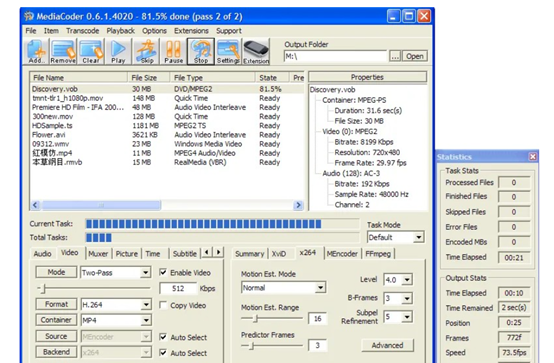Click the 512 Kbps bitrate field
The height and width of the screenshot is (363, 554).
[x=178, y=288]
